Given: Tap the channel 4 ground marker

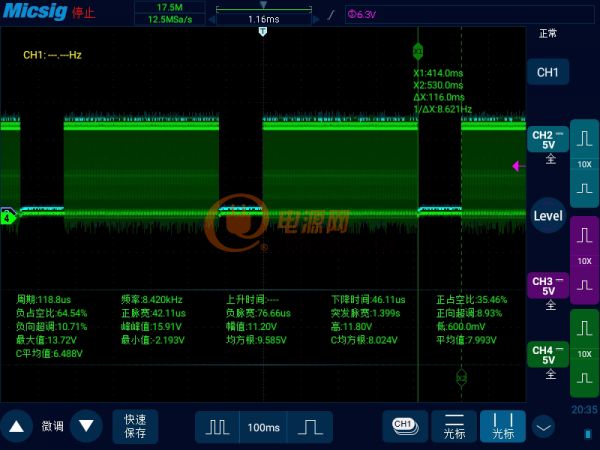Looking at the screenshot, I should 8,217.
